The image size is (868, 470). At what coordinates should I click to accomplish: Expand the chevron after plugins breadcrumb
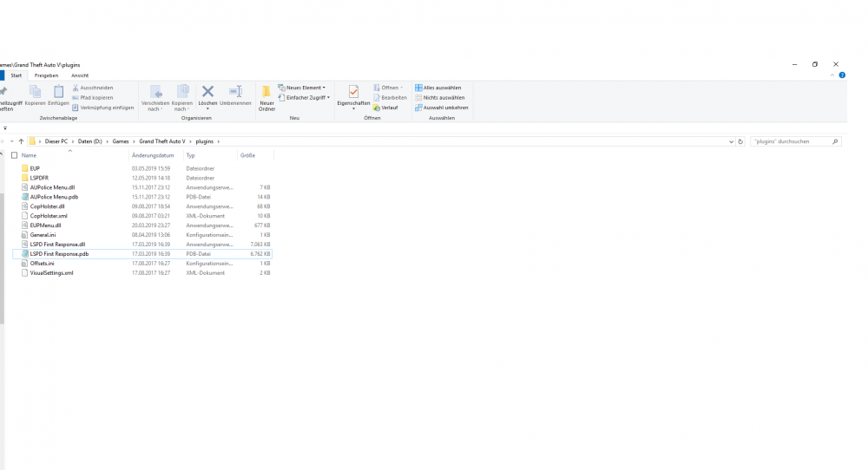[218, 141]
